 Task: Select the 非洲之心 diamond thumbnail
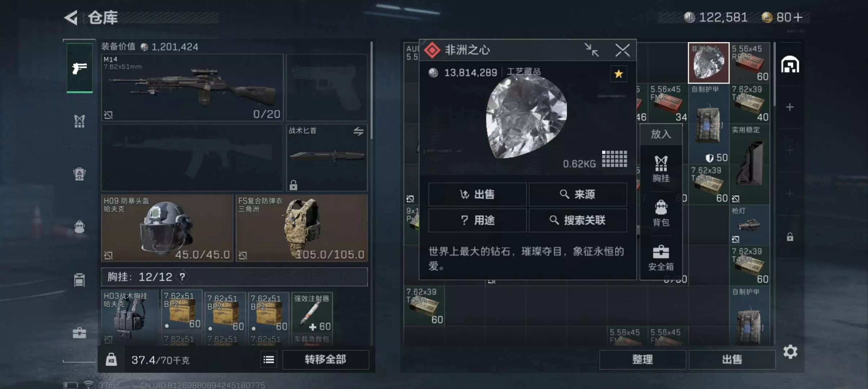pyautogui.click(x=708, y=63)
